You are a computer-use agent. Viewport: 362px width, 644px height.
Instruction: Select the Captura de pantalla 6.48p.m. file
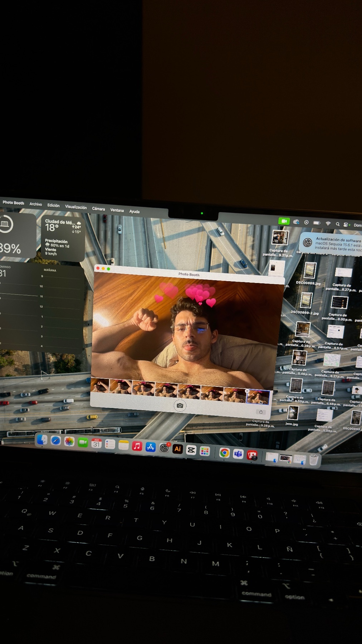[x=328, y=388]
